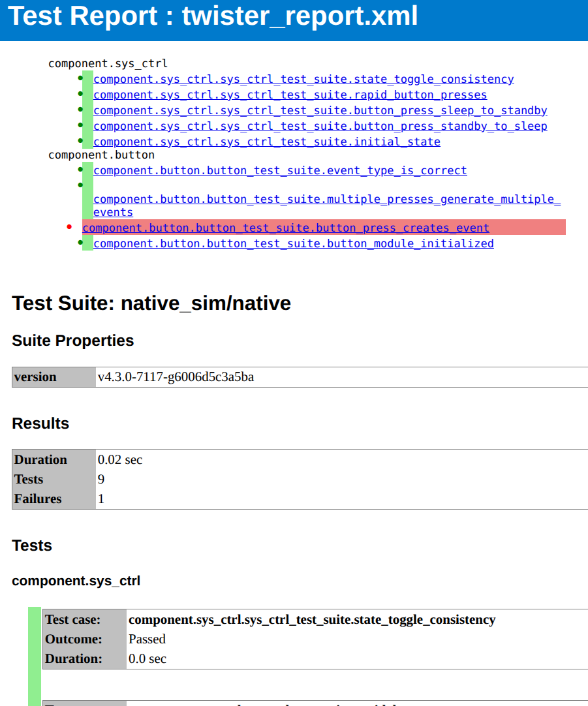The width and height of the screenshot is (588, 706).
Task: Jump to failed button_press_creates_event test
Action: click(x=285, y=228)
